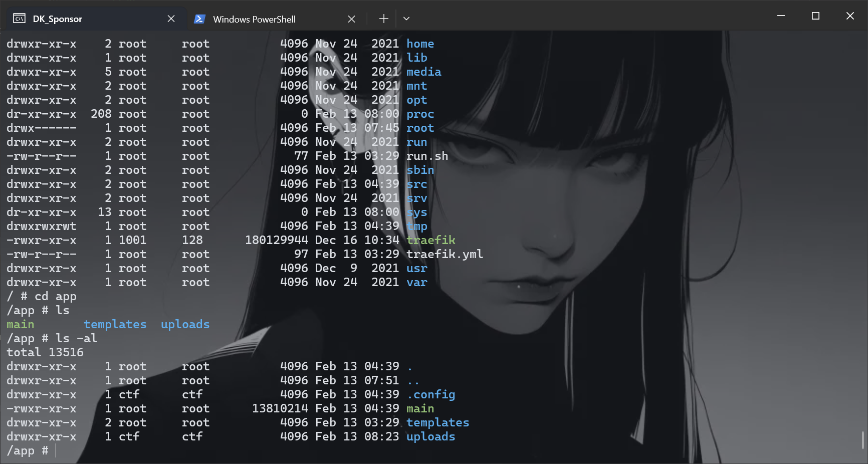Close the terminal window
Image resolution: width=868 pixels, height=464 pixels.
point(850,16)
